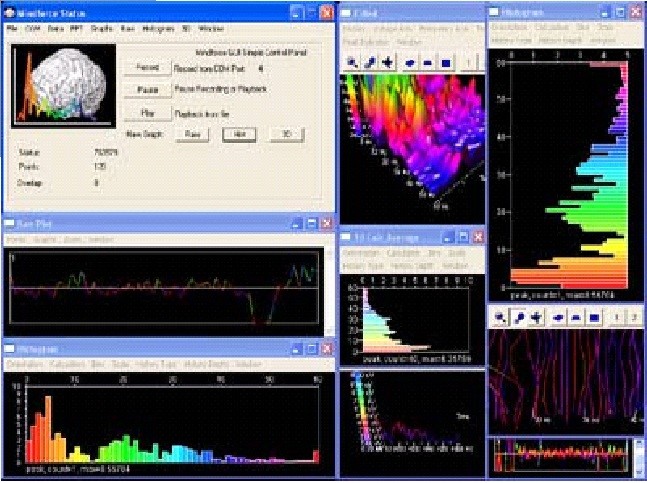
Task: Click the blue oval icon in 3D window toolbar
Action: (410, 63)
